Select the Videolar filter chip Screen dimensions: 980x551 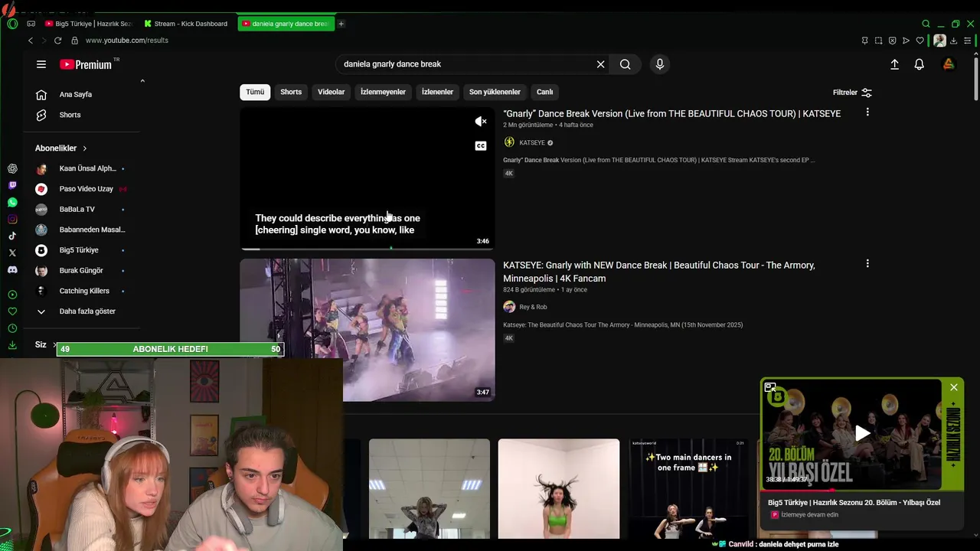[332, 92]
